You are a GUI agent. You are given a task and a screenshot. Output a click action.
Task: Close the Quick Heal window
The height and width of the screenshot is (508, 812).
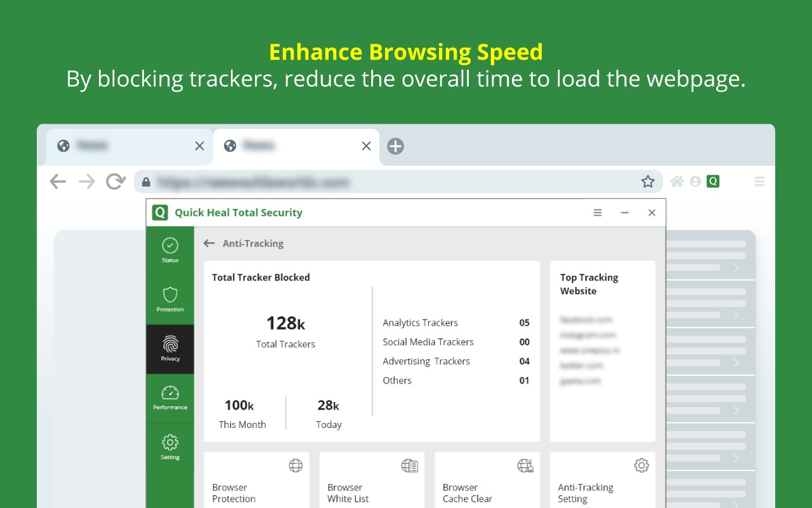tap(652, 213)
